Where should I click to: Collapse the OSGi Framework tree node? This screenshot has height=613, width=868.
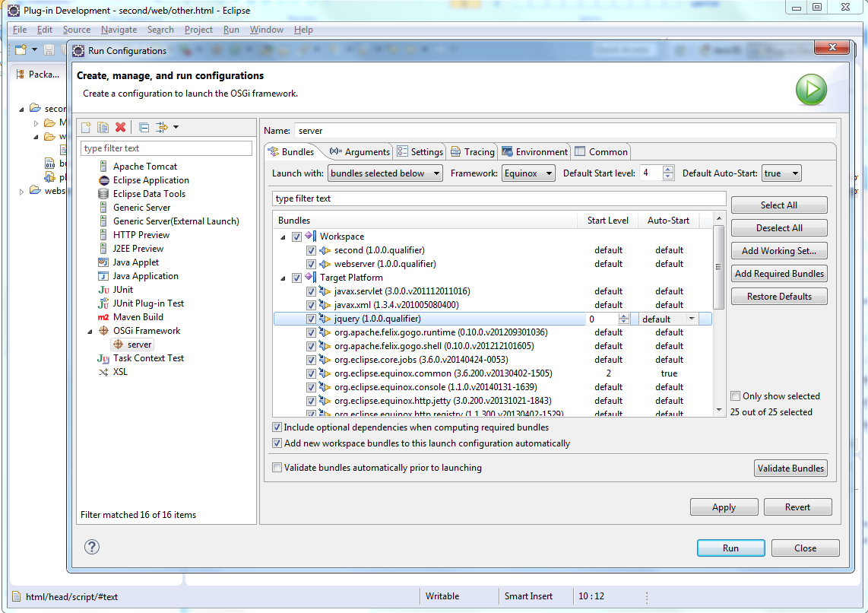(x=90, y=331)
